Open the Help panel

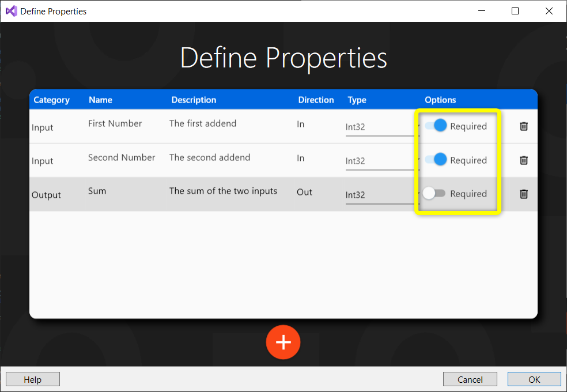pos(32,379)
